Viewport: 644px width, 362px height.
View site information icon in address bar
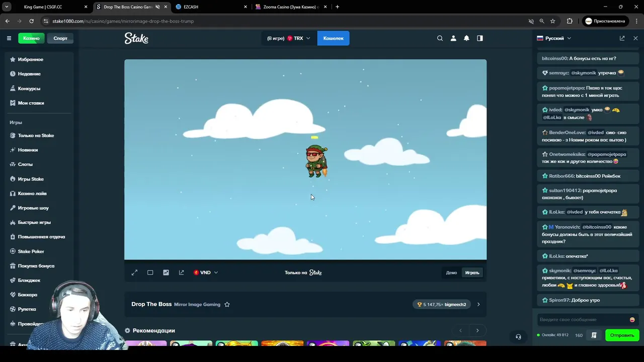point(46,21)
